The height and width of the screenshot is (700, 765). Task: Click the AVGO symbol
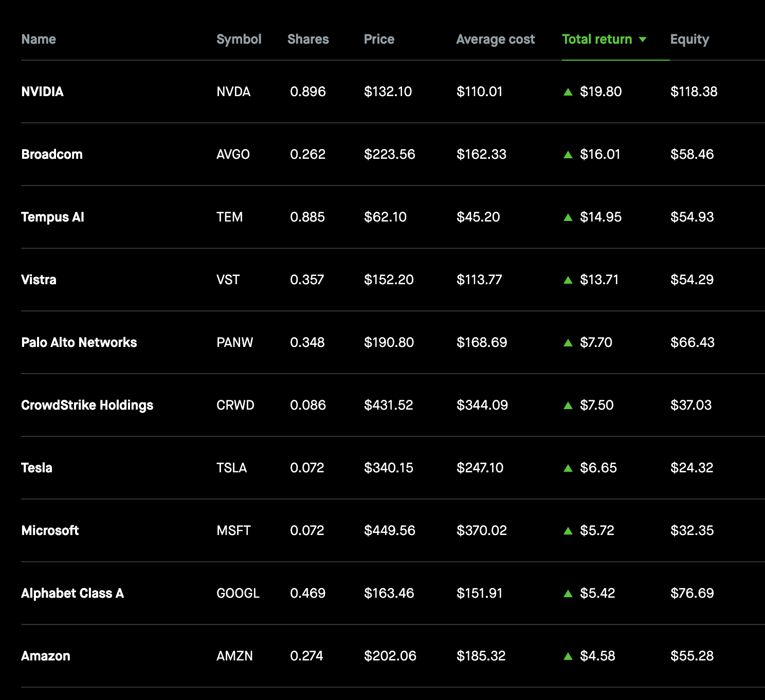tap(233, 154)
